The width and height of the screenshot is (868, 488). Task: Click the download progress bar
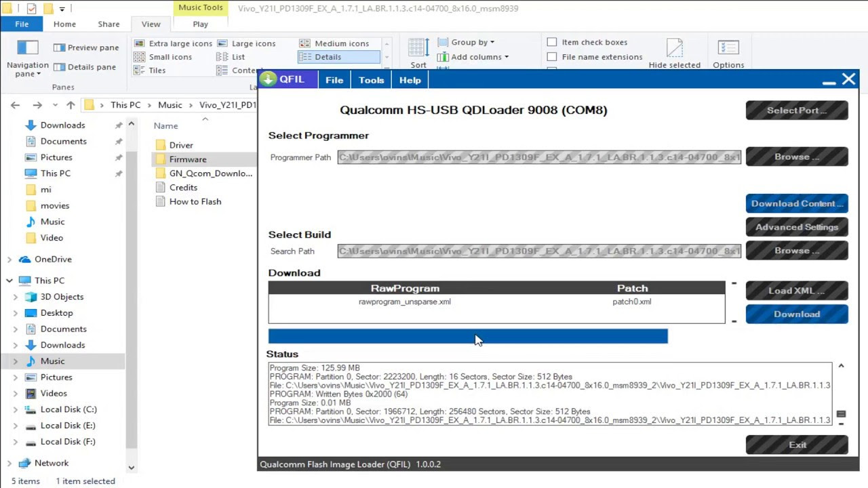[468, 336]
